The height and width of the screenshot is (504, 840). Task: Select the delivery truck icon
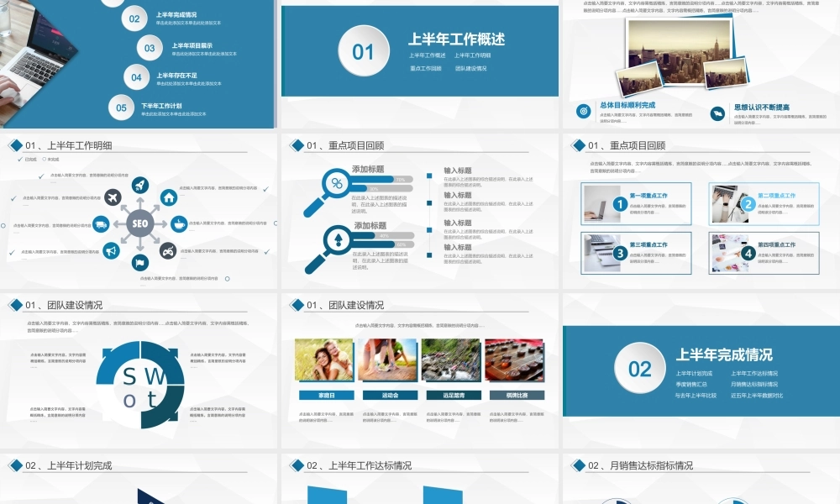click(x=101, y=223)
